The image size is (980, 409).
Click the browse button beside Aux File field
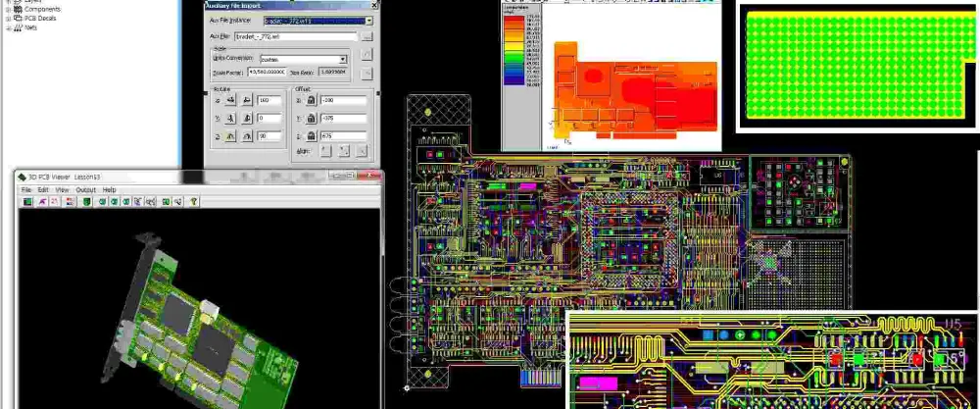pyautogui.click(x=367, y=36)
